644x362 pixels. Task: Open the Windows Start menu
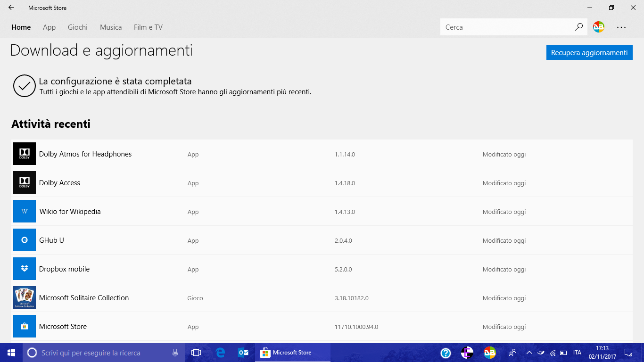click(x=11, y=353)
